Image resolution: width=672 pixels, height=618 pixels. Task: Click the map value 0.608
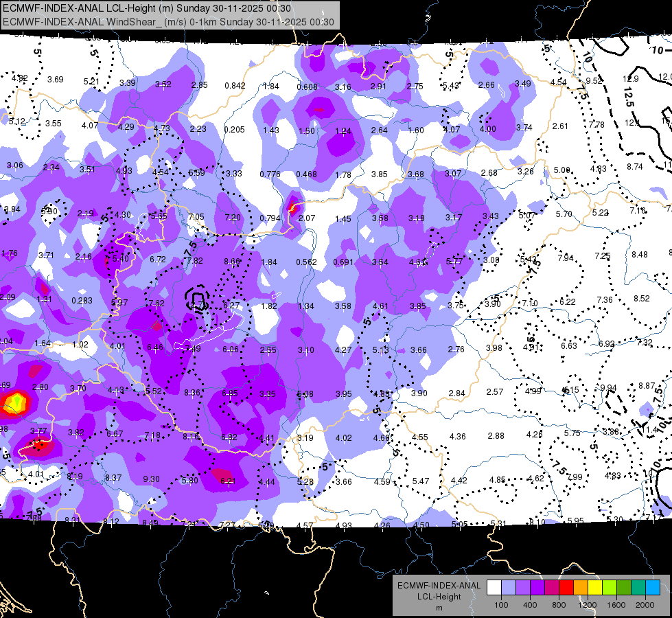click(x=308, y=87)
